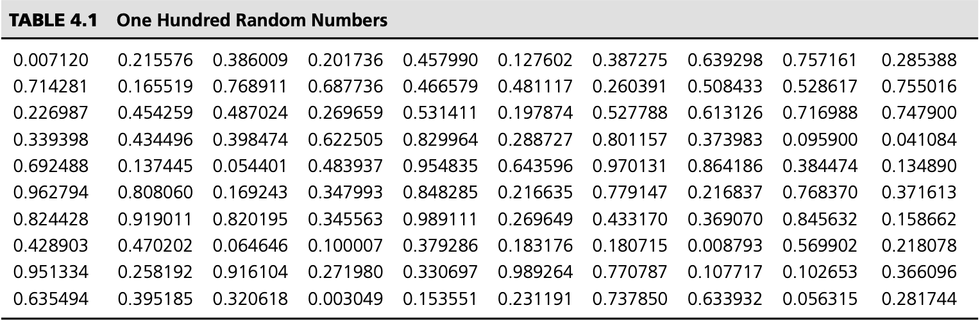Click the cell 0.466579
This screenshot has width=980, height=321.
(x=440, y=87)
